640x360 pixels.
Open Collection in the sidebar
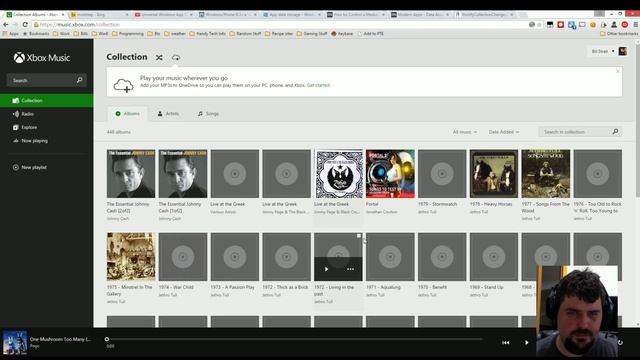[x=47, y=100]
